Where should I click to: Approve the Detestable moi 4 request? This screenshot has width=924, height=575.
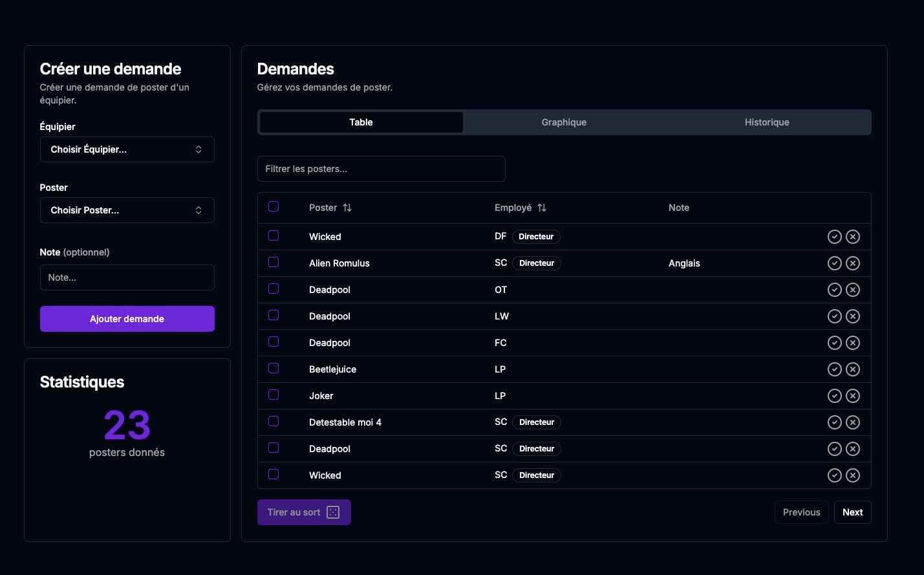835,422
